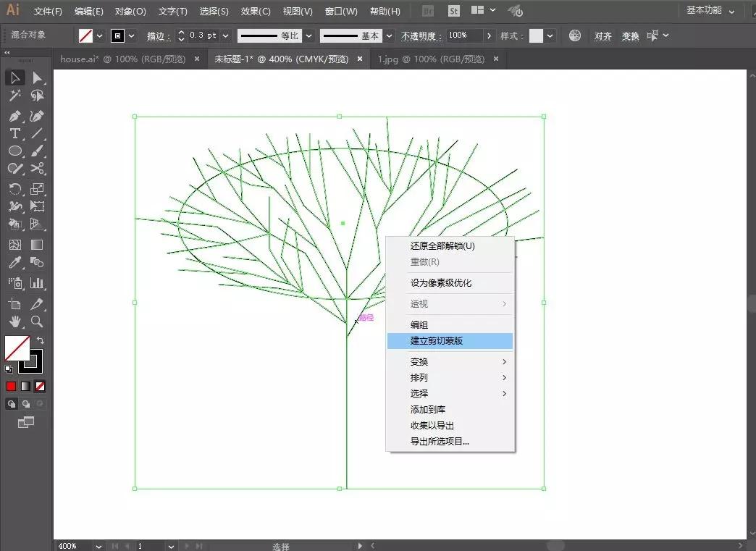756x551 pixels.
Task: Set solid Color mode (red square)
Action: pyautogui.click(x=11, y=386)
